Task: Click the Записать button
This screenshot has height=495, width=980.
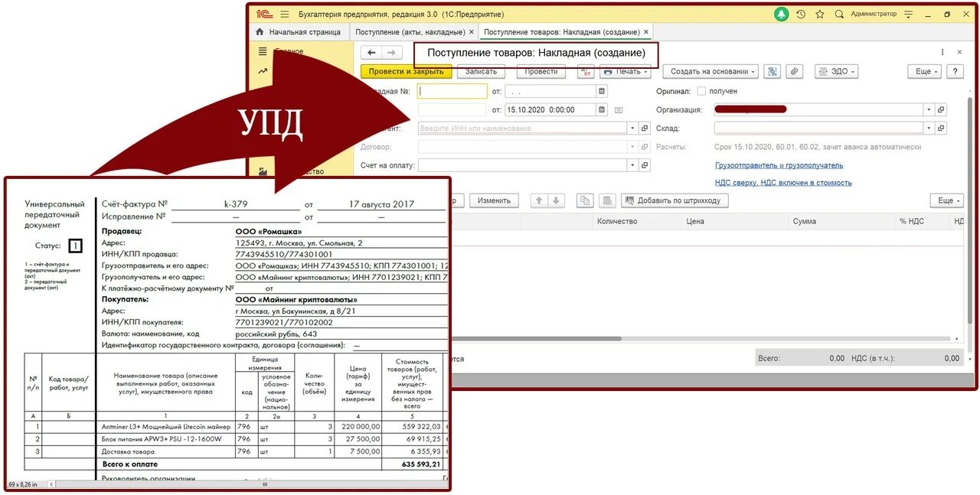Action: pyautogui.click(x=481, y=71)
